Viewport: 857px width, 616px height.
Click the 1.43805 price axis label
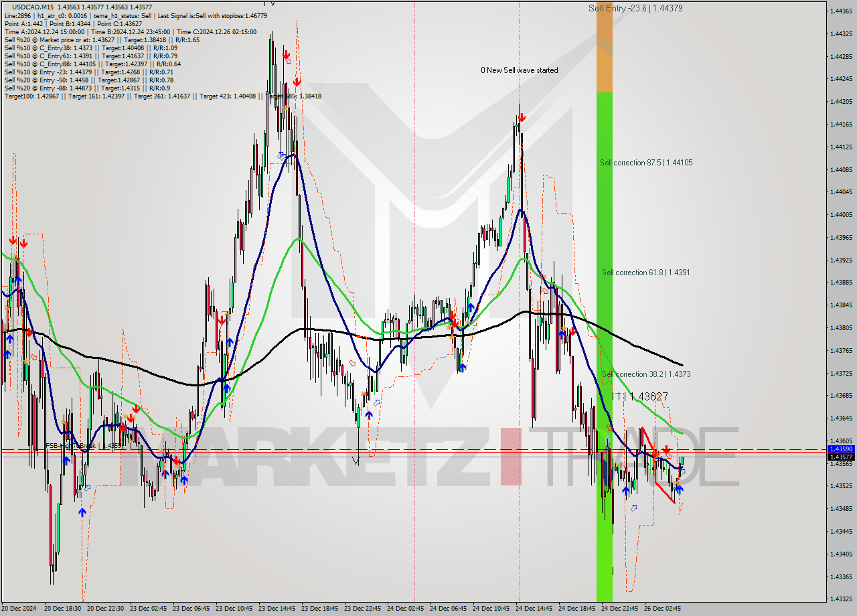841,328
